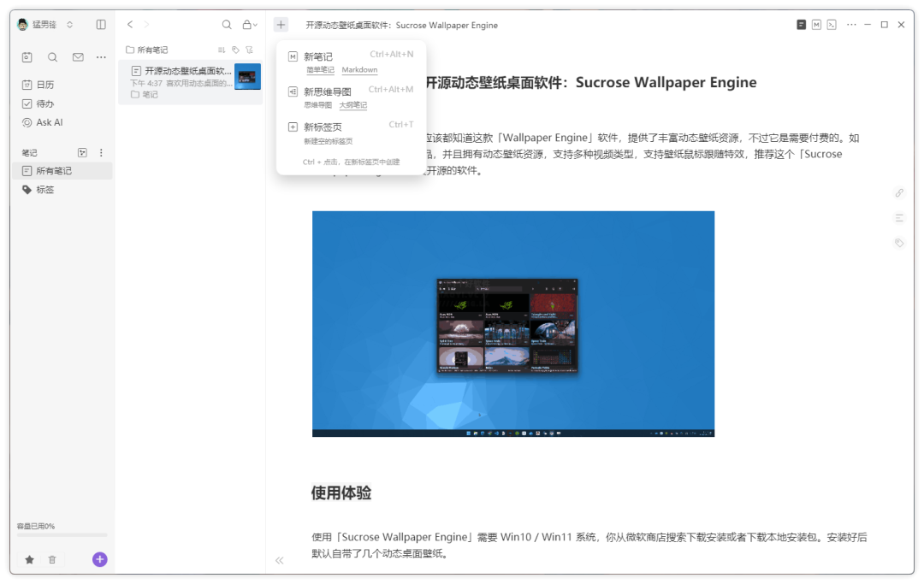Open the outline icon on the right edge
924x584 pixels.
(x=899, y=218)
